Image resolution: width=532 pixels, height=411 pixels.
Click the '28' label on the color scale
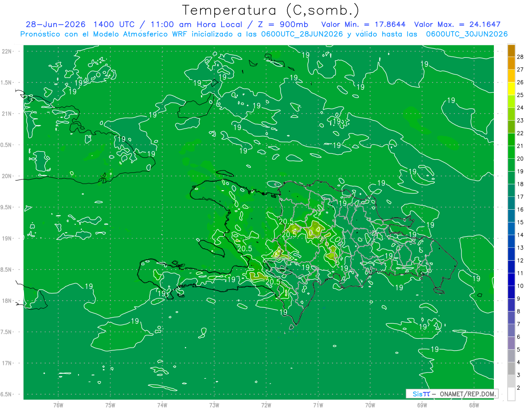[520, 56]
